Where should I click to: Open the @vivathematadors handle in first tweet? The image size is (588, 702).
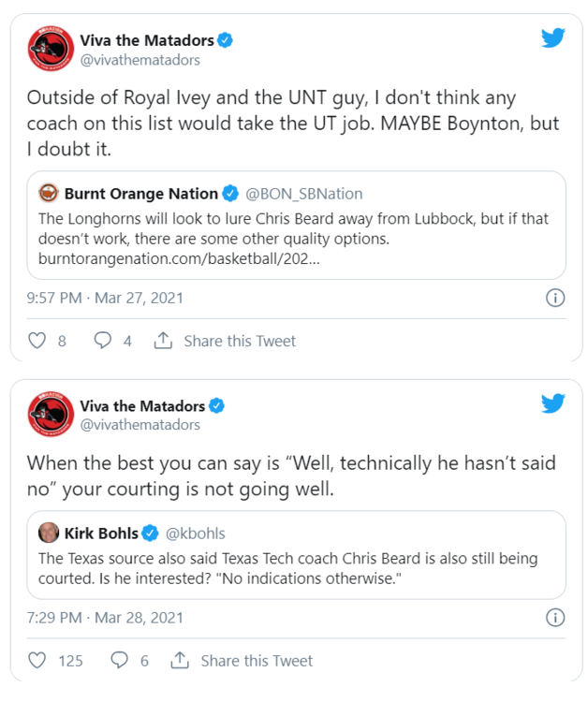click(x=140, y=60)
